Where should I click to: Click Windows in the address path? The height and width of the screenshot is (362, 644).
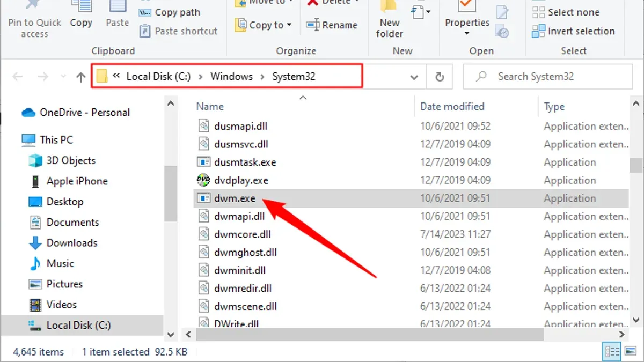pyautogui.click(x=231, y=76)
